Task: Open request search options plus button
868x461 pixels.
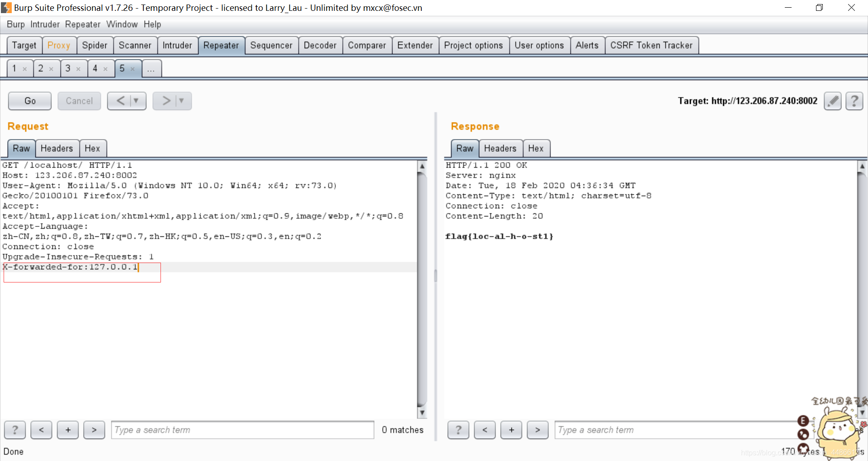Action: [x=68, y=430]
